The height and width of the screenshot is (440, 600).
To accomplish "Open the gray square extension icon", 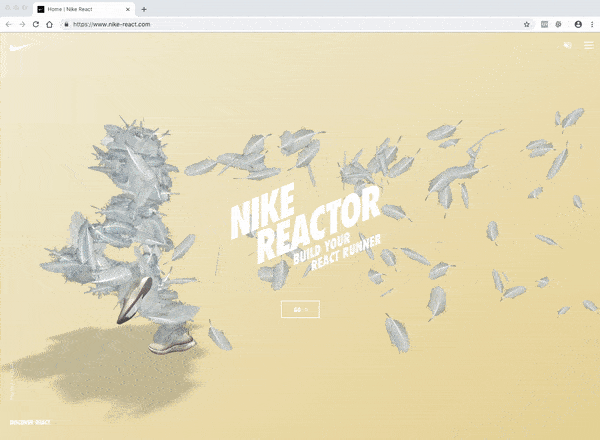I will 545,24.
